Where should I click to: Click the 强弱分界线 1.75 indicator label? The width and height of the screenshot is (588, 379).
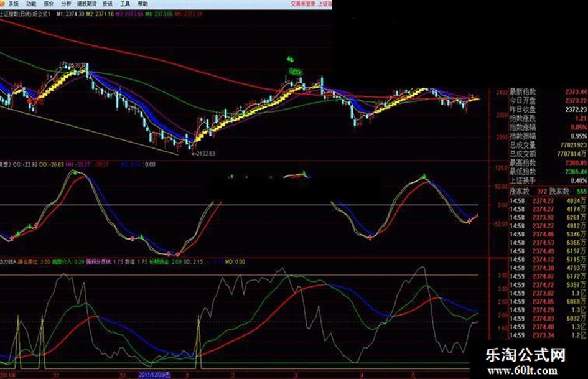click(105, 261)
